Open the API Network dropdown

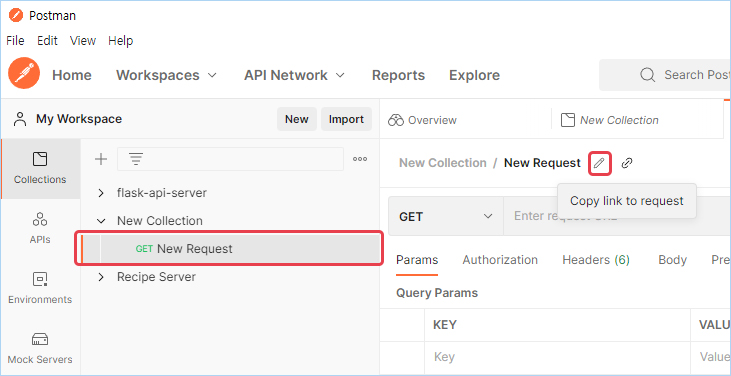pos(294,75)
